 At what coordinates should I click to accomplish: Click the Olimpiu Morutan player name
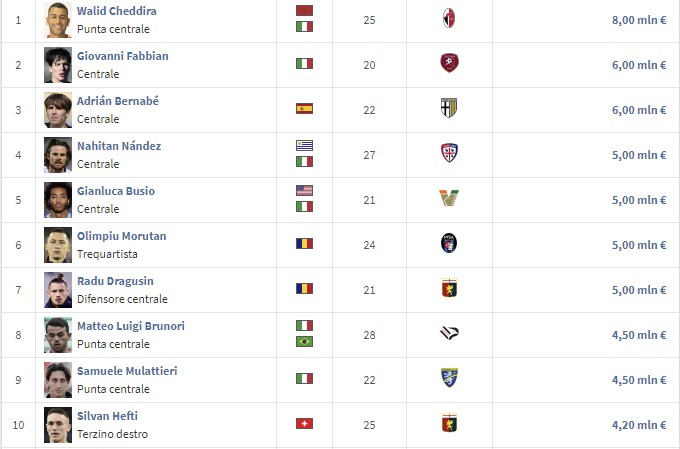[121, 236]
